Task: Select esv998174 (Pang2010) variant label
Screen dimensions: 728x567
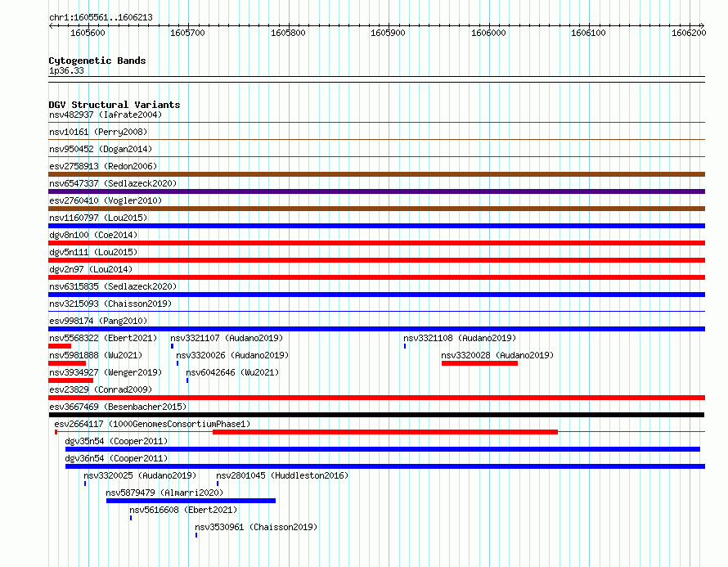Action: coord(98,321)
